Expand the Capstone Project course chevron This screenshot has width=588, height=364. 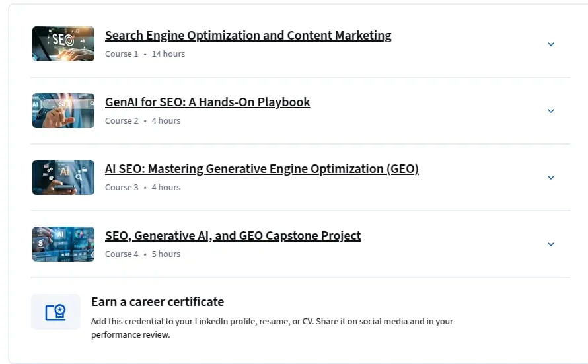pyautogui.click(x=551, y=244)
